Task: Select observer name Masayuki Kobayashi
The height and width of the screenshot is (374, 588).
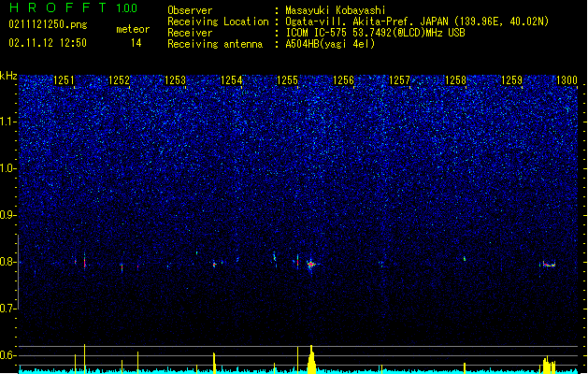Action: (x=336, y=10)
